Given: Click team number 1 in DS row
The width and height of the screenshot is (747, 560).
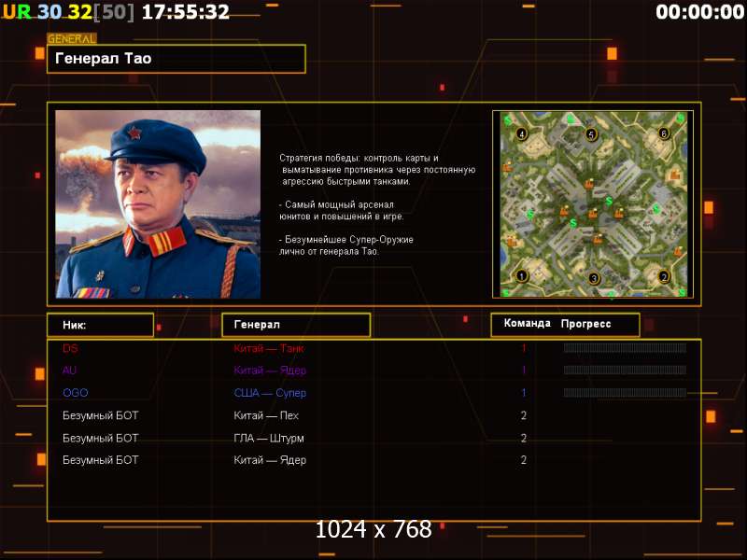Looking at the screenshot, I should [524, 348].
